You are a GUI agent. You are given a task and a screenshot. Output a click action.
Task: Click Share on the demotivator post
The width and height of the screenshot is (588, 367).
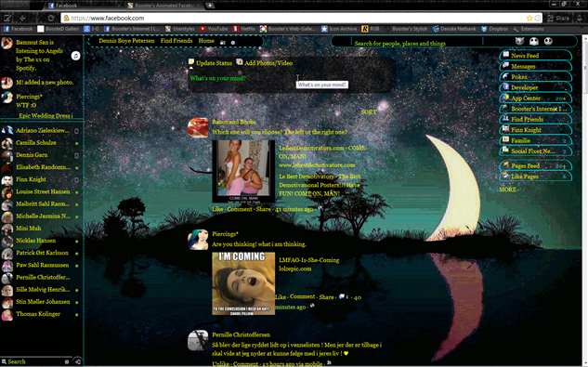pos(263,209)
